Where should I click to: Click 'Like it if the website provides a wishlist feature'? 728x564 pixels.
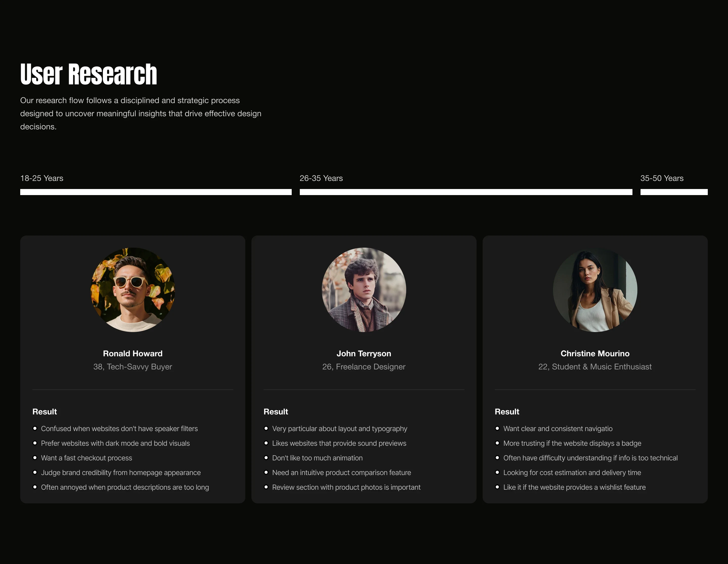(574, 487)
